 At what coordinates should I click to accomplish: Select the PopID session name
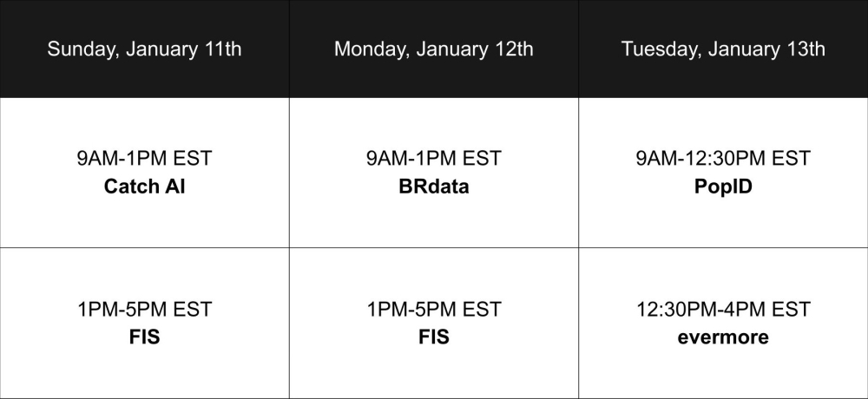[723, 186]
